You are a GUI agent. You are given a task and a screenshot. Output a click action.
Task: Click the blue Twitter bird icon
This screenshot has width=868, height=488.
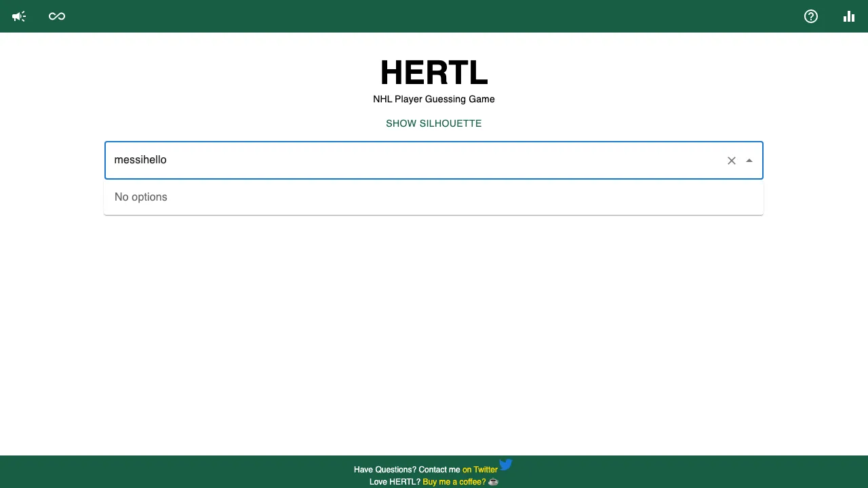[x=506, y=465]
